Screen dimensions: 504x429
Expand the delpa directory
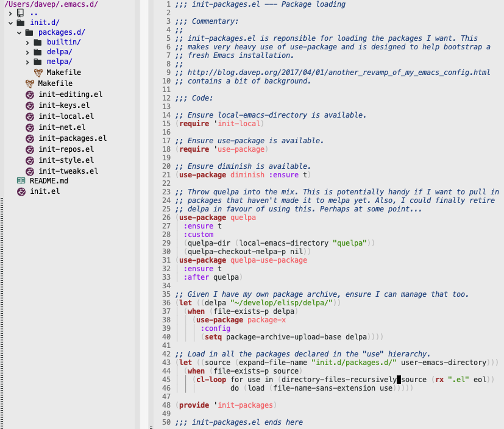29,52
